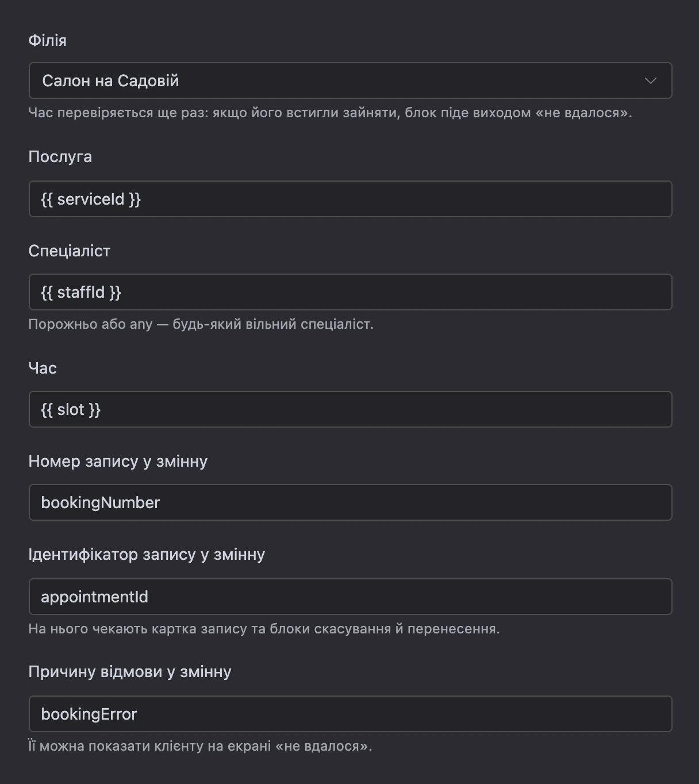This screenshot has width=699, height=784.
Task: Click the hint about showing reason to client
Action: click(x=200, y=746)
